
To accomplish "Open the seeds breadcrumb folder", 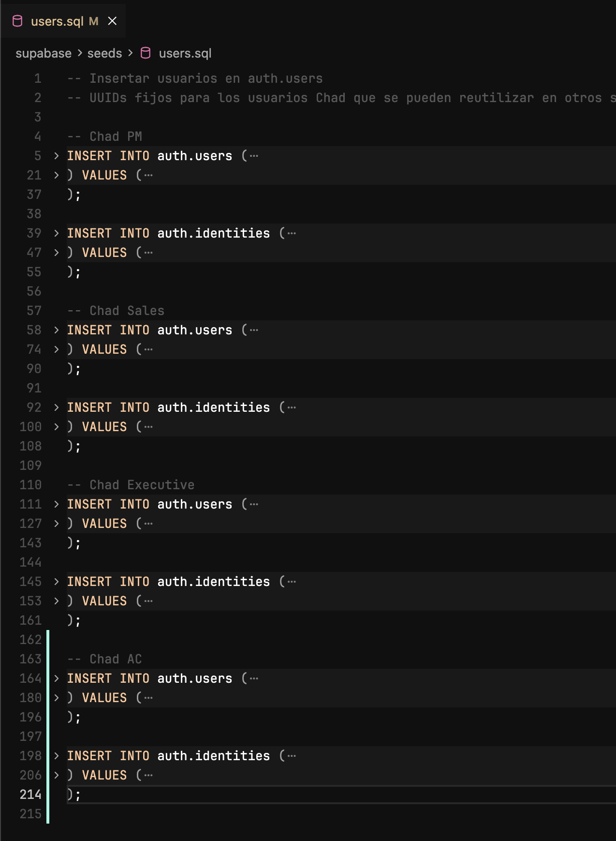I will pyautogui.click(x=104, y=53).
